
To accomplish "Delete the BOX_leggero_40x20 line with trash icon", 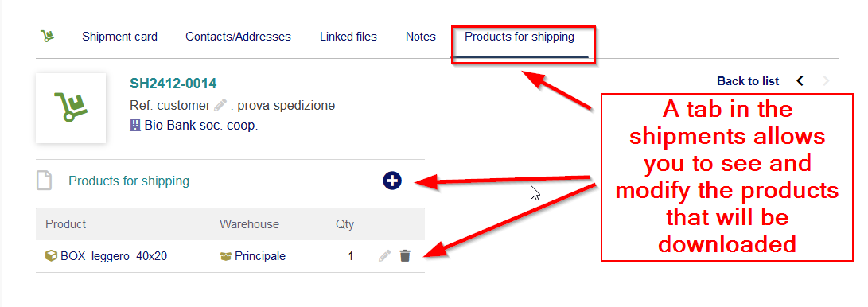I will pyautogui.click(x=405, y=255).
